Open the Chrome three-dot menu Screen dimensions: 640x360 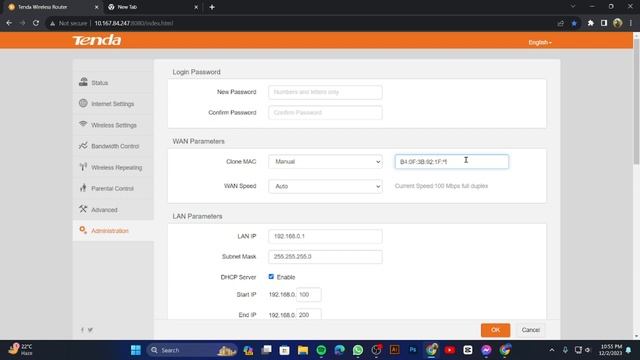click(x=631, y=23)
